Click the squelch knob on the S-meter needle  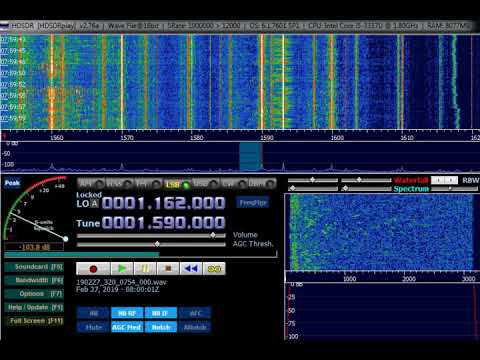click(66, 239)
